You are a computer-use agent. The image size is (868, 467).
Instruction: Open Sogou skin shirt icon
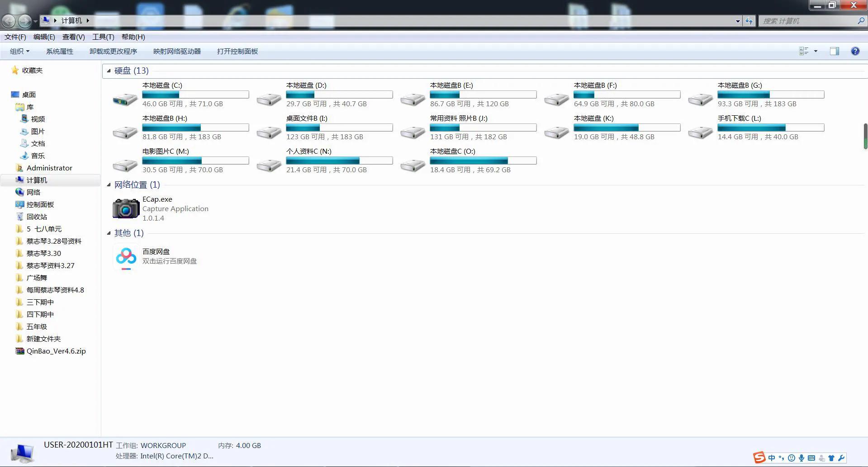coord(831,458)
